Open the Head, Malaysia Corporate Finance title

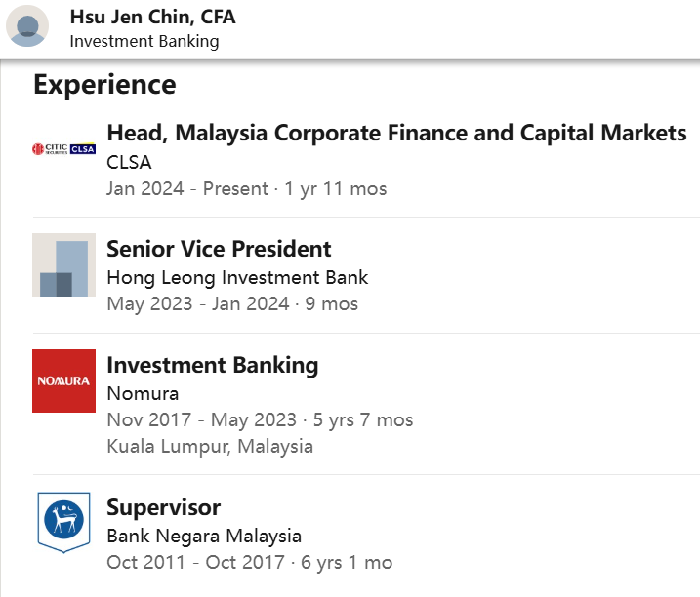(x=396, y=133)
